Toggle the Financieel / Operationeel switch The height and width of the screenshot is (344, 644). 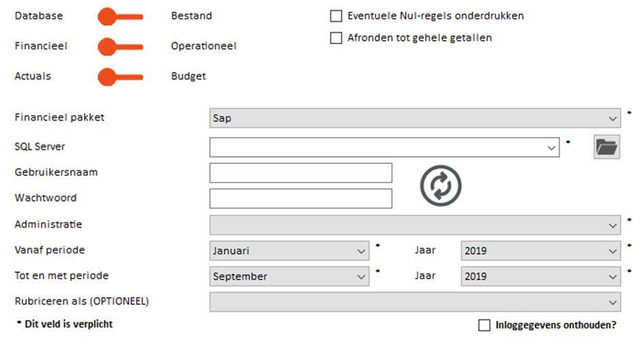point(120,46)
